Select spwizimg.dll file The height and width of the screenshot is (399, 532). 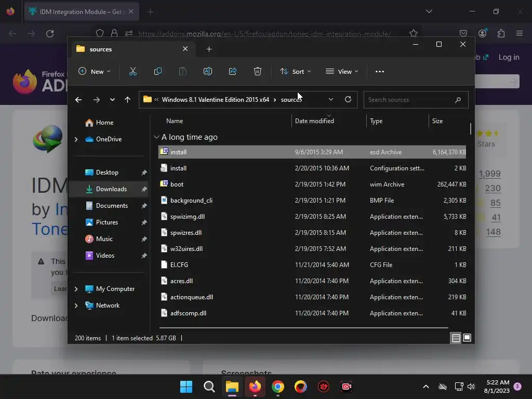pyautogui.click(x=312, y=217)
